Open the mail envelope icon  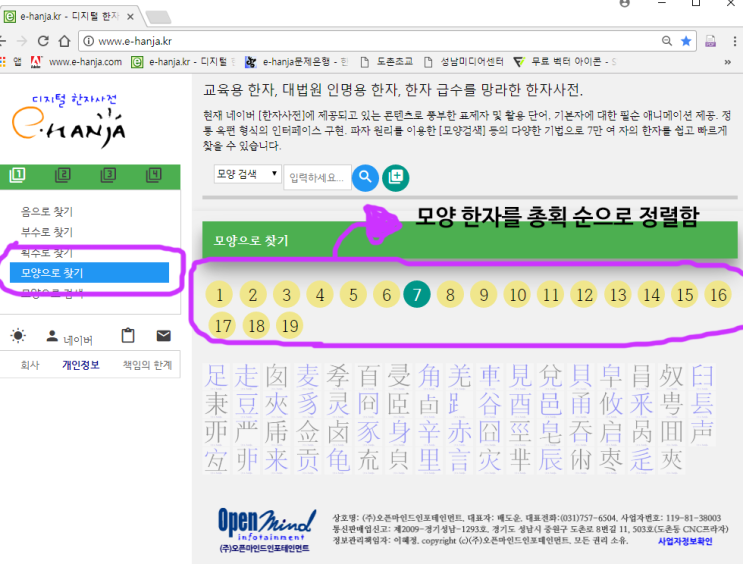click(163, 336)
